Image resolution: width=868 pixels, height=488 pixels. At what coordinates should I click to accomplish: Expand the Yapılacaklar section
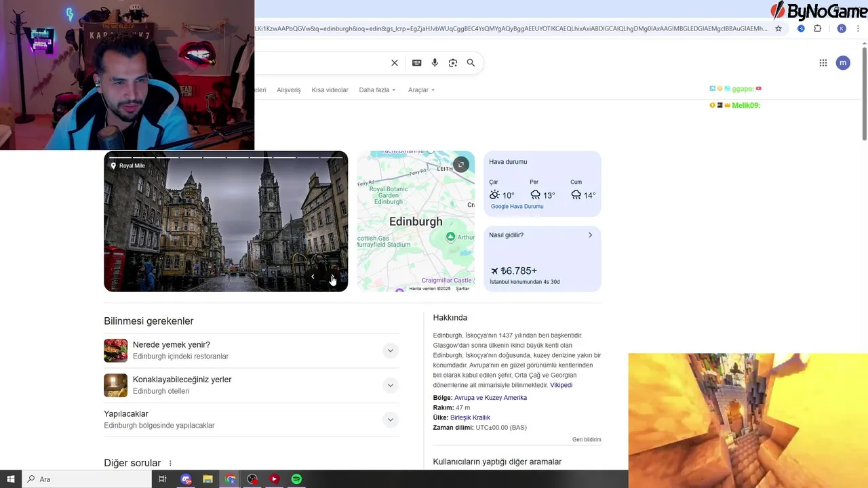[x=390, y=420]
